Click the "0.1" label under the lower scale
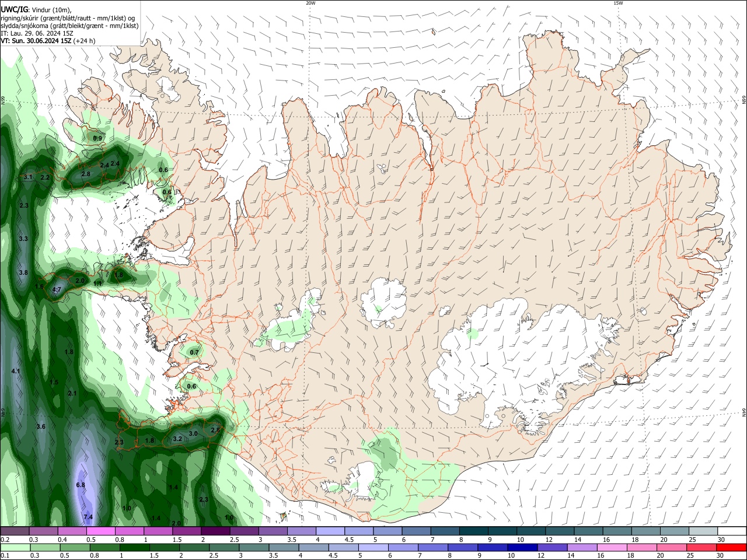 pyautogui.click(x=5, y=555)
